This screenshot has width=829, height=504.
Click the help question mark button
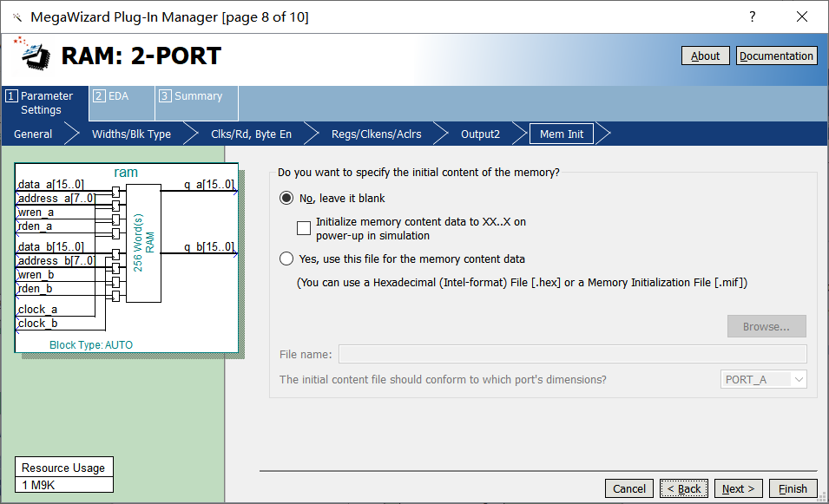coord(752,17)
